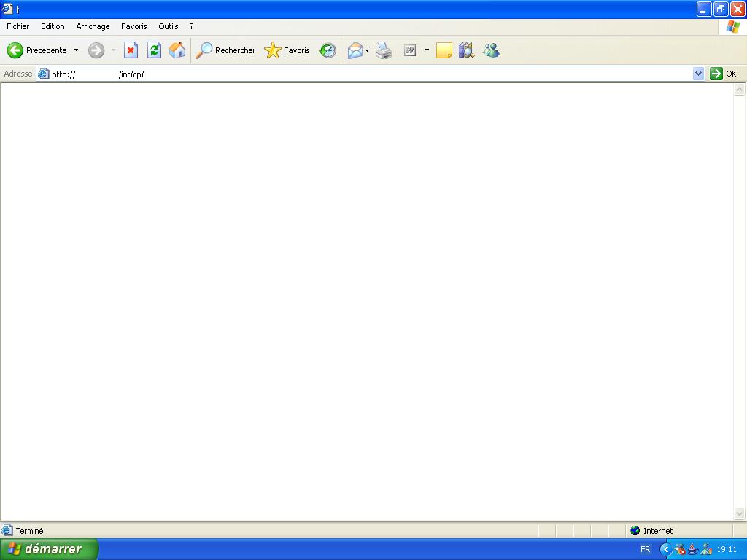The image size is (747, 560).
Task: Refresh the page with the green arrows icon
Action: point(154,50)
